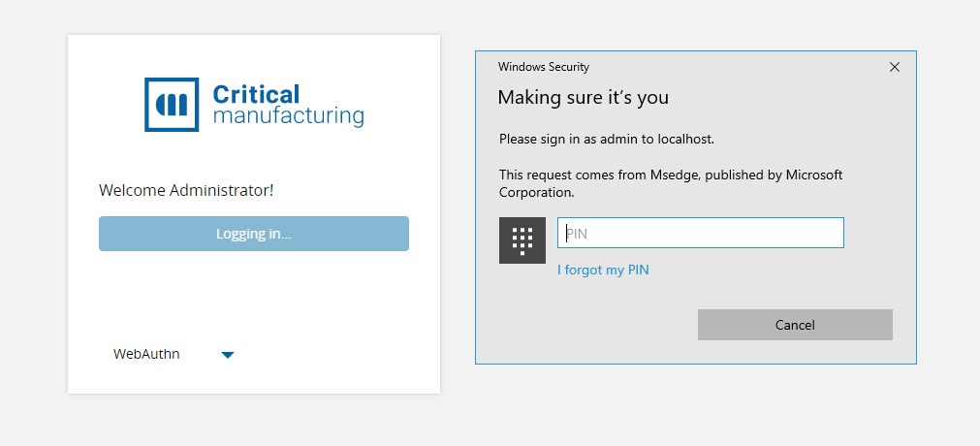This screenshot has width=980, height=446.
Task: Focus the PIN input field
Action: [x=700, y=233]
